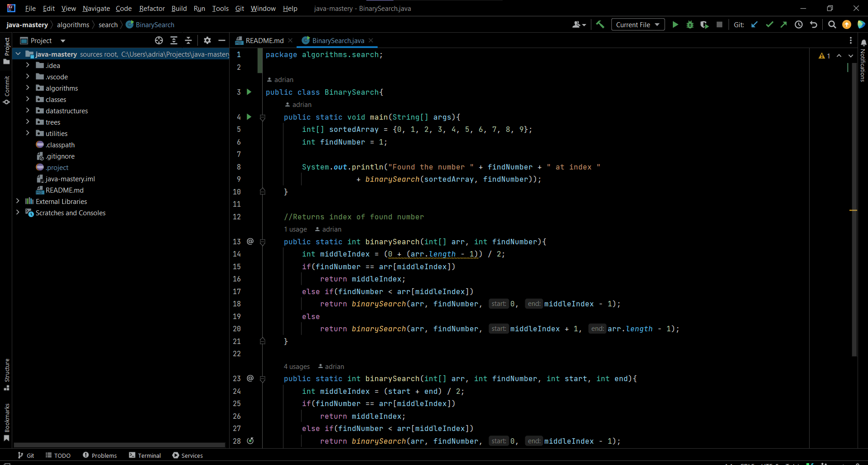Image resolution: width=868 pixels, height=465 pixels.
Task: Run the current file with the green play button
Action: 675,24
